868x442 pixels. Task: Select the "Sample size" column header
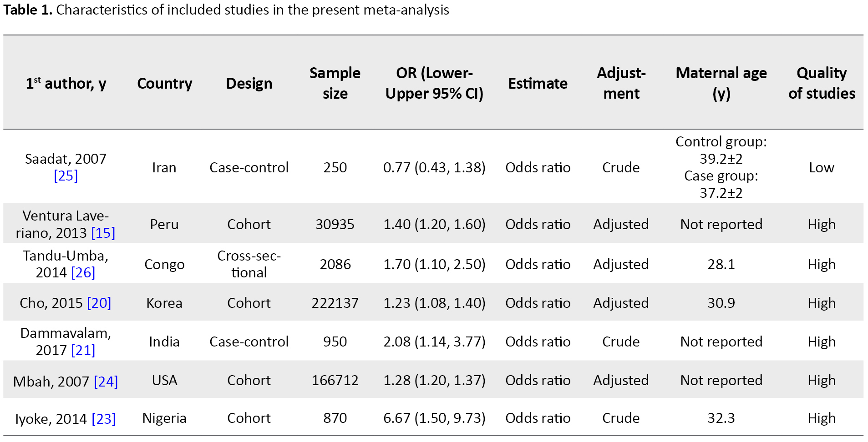[x=335, y=83]
